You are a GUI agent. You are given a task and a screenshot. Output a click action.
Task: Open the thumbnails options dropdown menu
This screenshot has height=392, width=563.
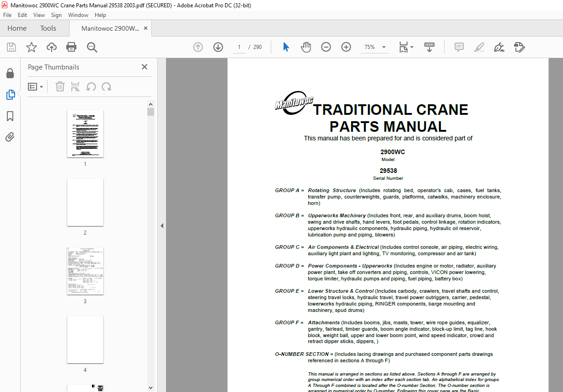(x=35, y=86)
